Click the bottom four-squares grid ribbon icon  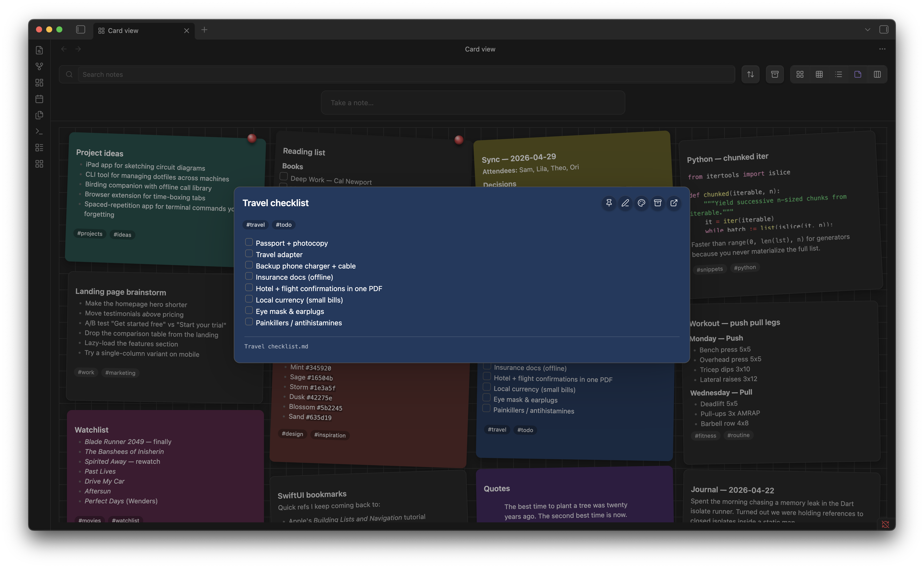pyautogui.click(x=39, y=164)
